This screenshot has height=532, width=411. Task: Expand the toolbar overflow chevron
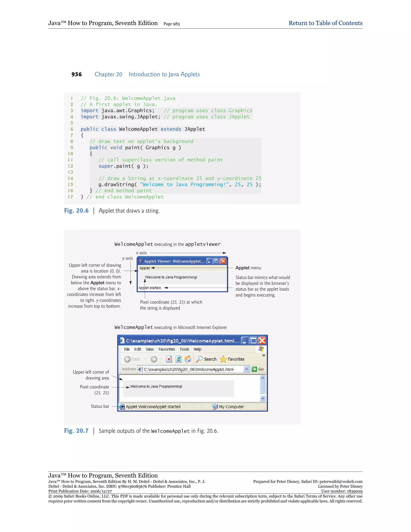click(263, 356)
